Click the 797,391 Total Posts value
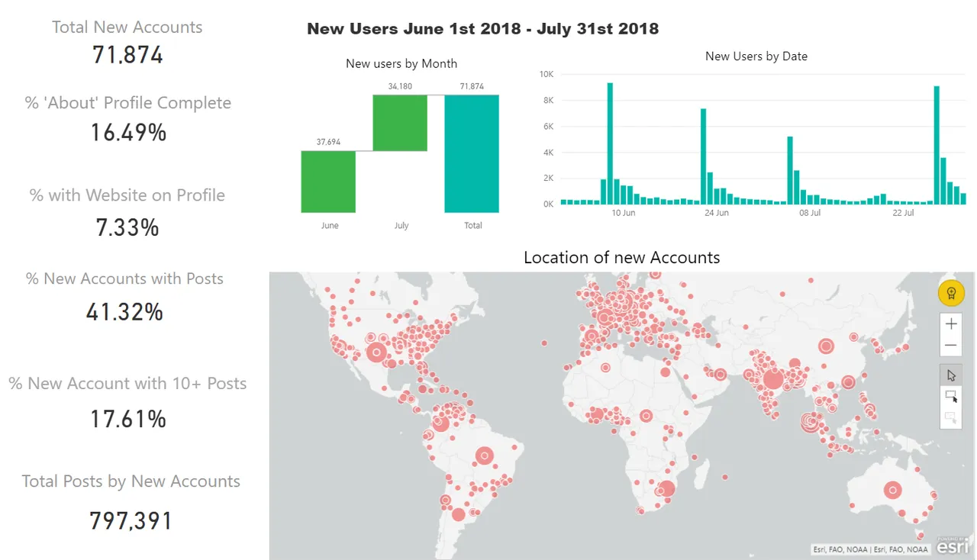The height and width of the screenshot is (560, 977). [131, 520]
